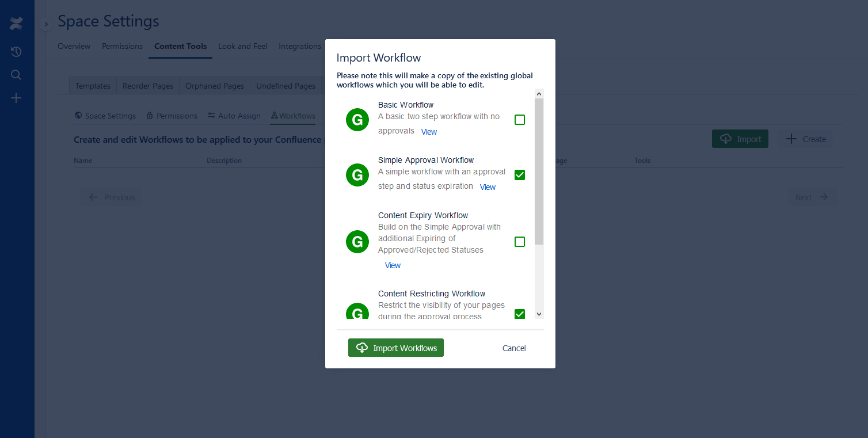Switch to the Look and Feel tab

click(x=242, y=46)
